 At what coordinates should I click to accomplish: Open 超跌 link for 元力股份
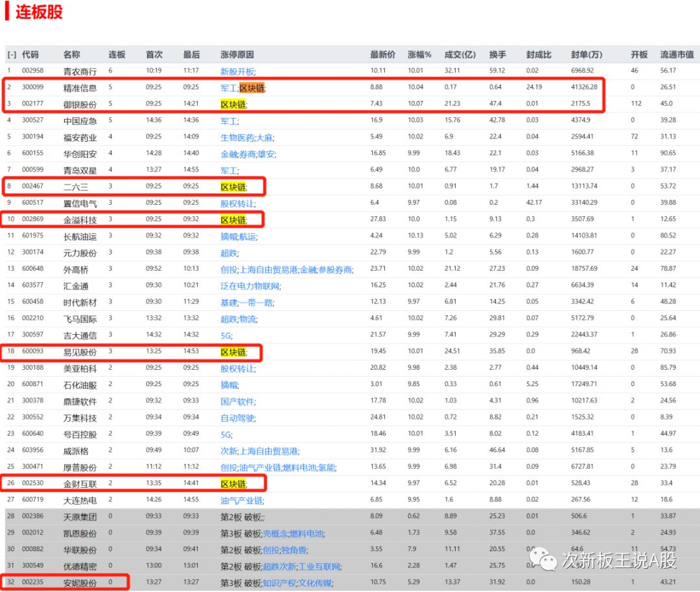pyautogui.click(x=229, y=253)
